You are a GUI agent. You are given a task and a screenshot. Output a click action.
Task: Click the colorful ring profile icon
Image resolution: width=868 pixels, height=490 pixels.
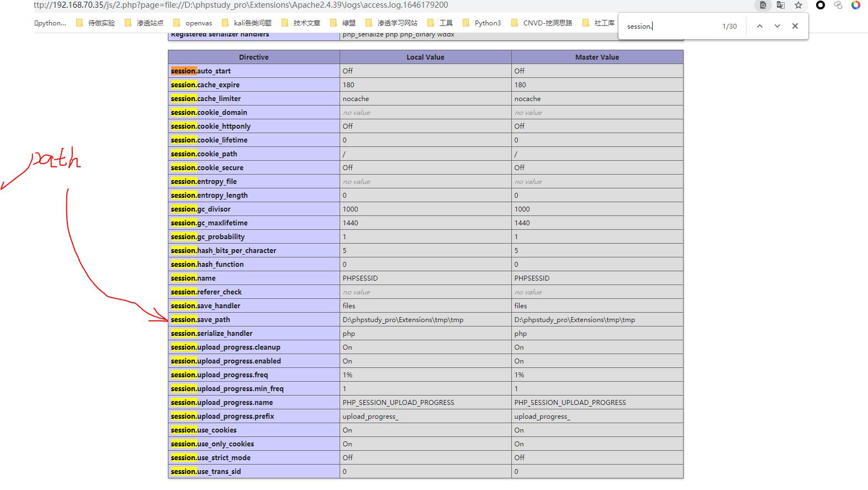point(856,5)
